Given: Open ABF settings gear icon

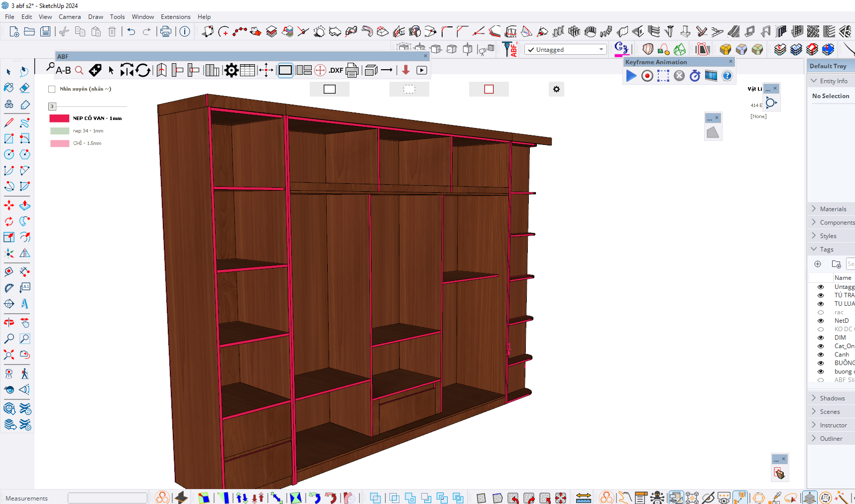Looking at the screenshot, I should pyautogui.click(x=231, y=70).
